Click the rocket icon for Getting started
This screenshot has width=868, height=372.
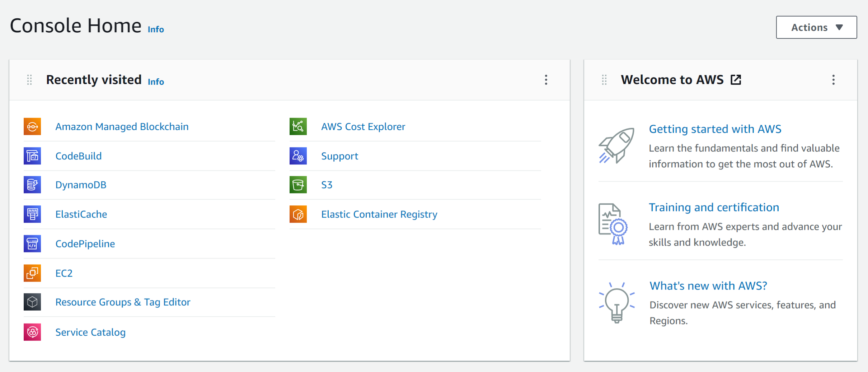[x=616, y=145]
